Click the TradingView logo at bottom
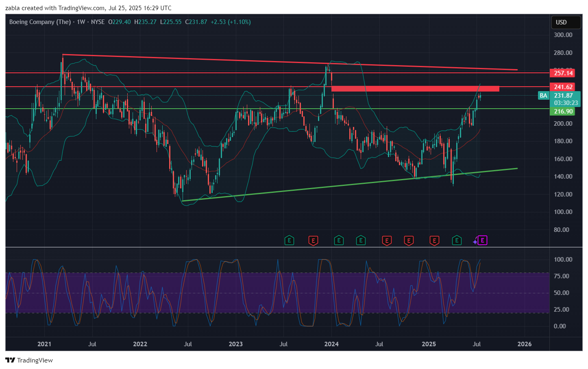The height and width of the screenshot is (369, 588). click(29, 360)
